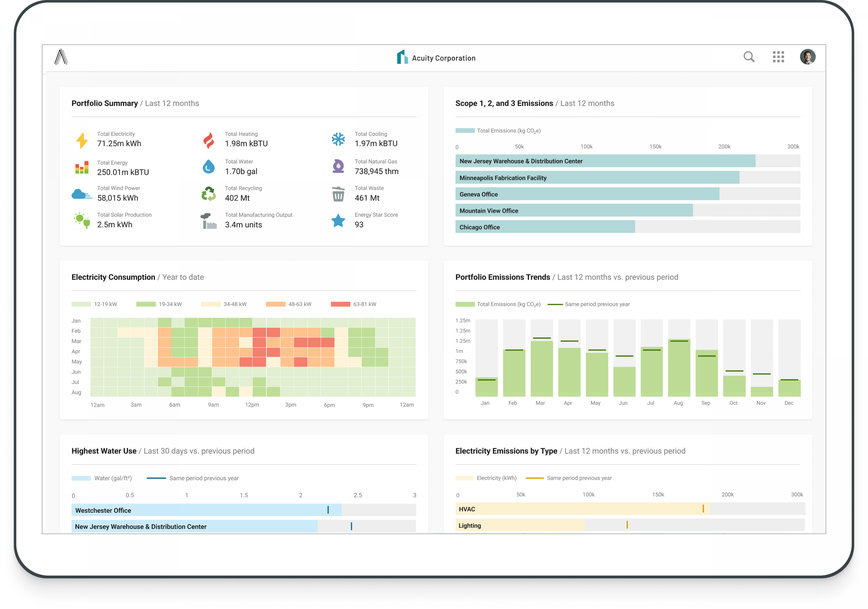Click the Total Heating flame icon

(209, 140)
